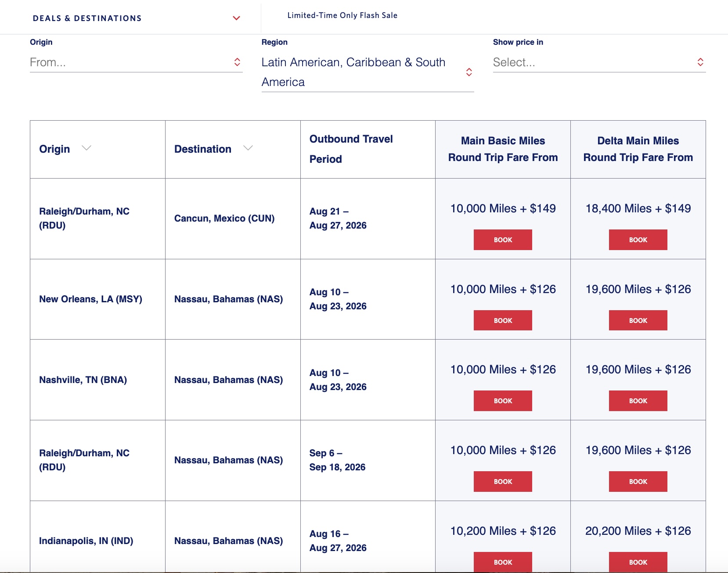Open the 'Show price in' Select dropdown
The height and width of the screenshot is (573, 728).
599,62
